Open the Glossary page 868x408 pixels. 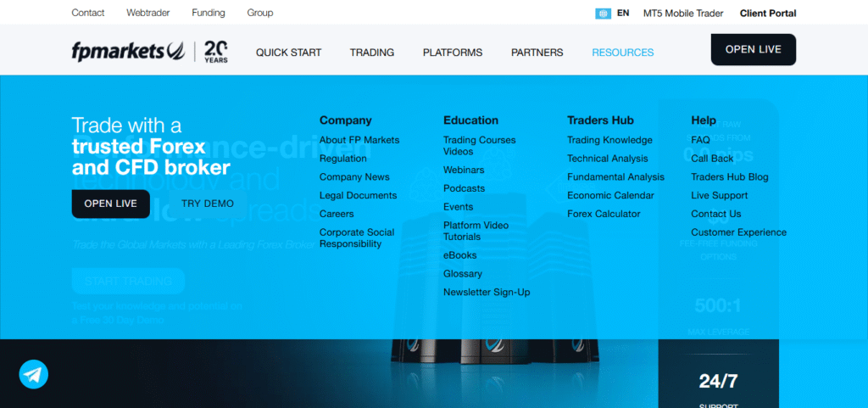click(463, 273)
